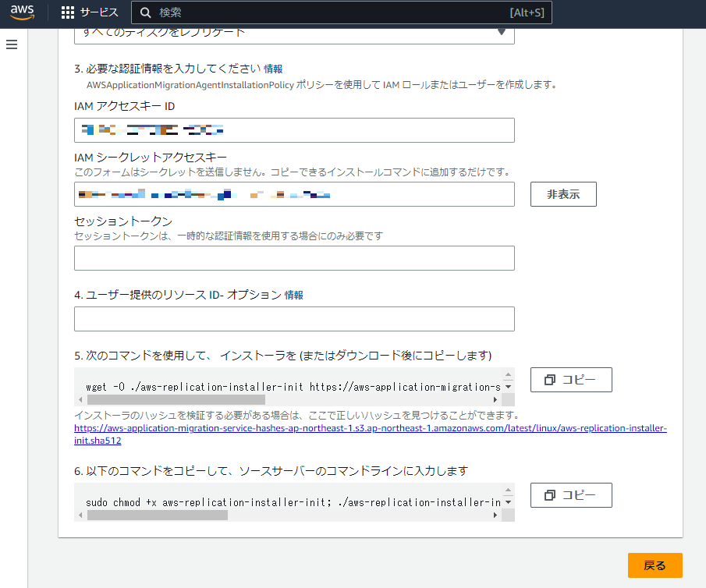The height and width of the screenshot is (588, 706).
Task: Click the orange 戻る button
Action: click(655, 565)
